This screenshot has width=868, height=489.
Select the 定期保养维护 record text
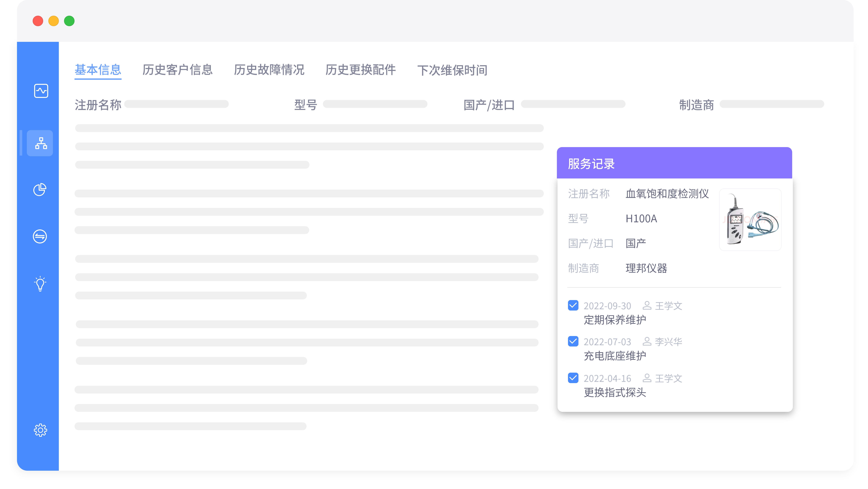point(615,320)
